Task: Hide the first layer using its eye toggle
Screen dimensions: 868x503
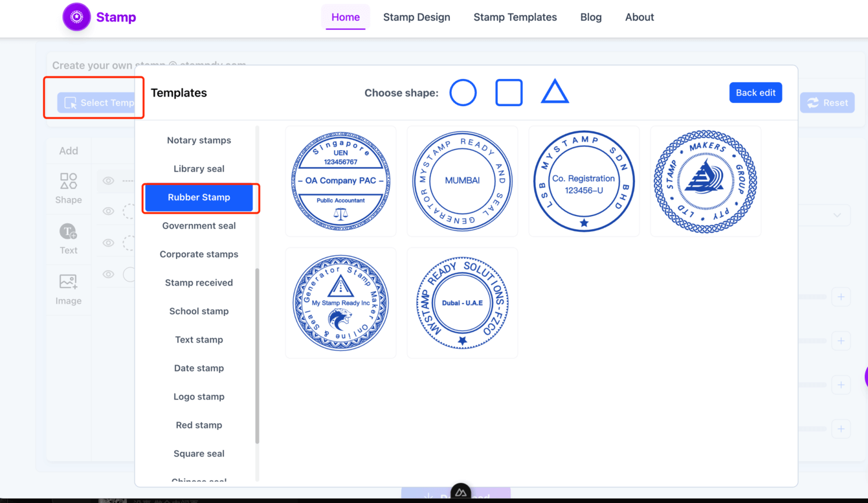Action: click(107, 180)
